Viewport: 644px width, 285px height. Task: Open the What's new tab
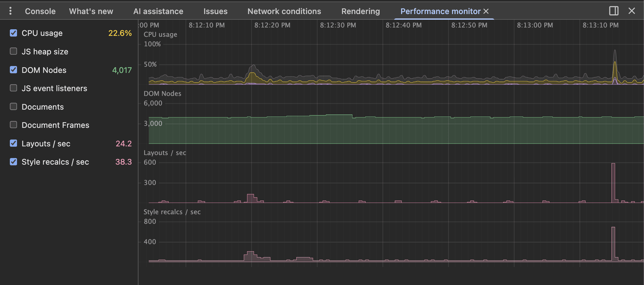click(91, 11)
